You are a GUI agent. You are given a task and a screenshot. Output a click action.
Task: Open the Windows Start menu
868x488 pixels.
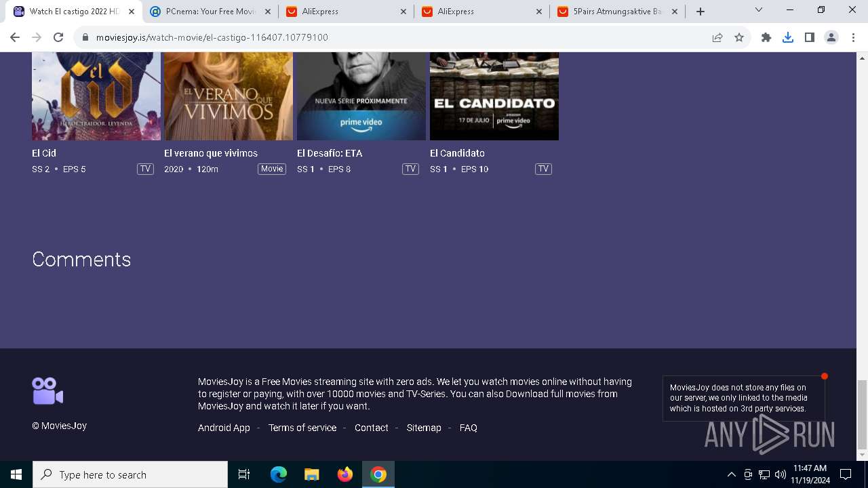[x=16, y=474]
